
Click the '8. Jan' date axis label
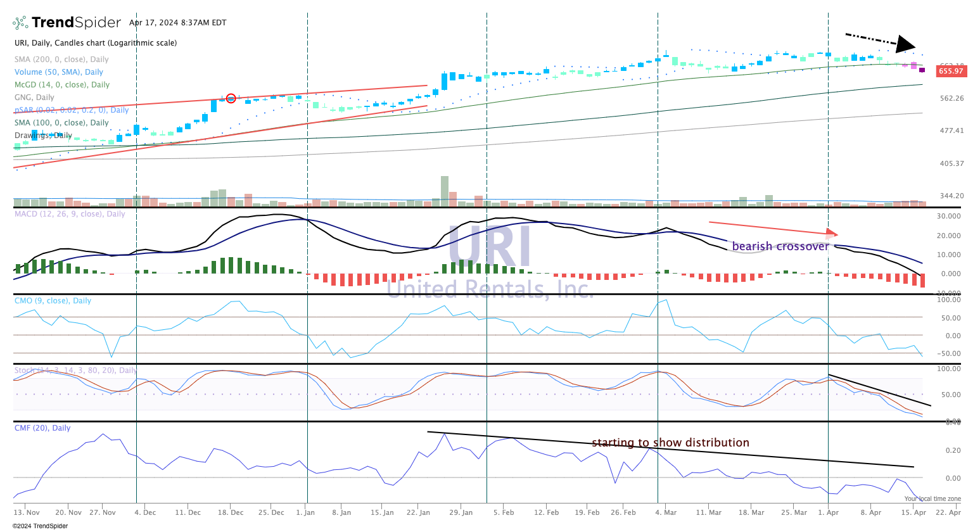point(341,512)
